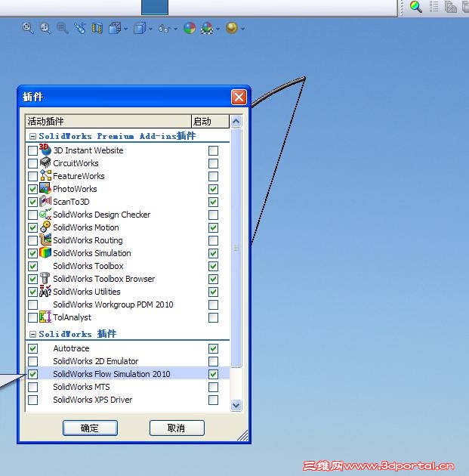
Task: Click the plugin list scrollbar thumb
Action: pyautogui.click(x=236, y=248)
